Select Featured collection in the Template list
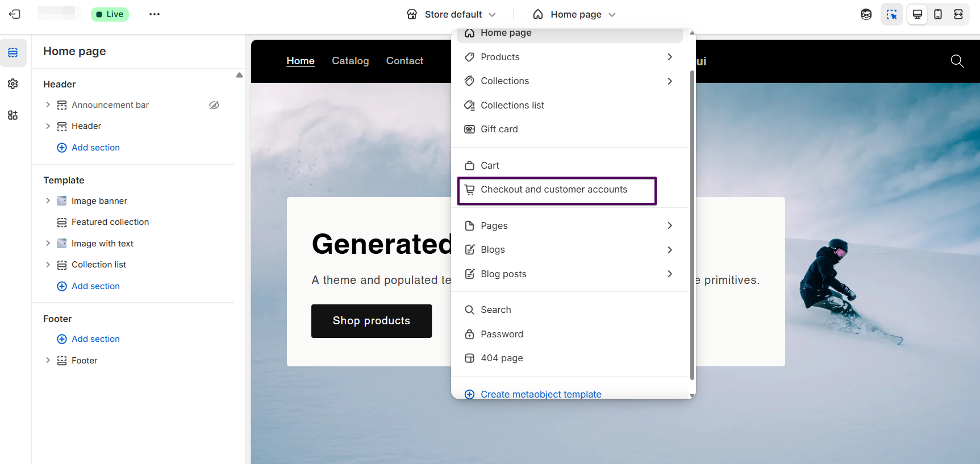The height and width of the screenshot is (464, 980). click(110, 222)
